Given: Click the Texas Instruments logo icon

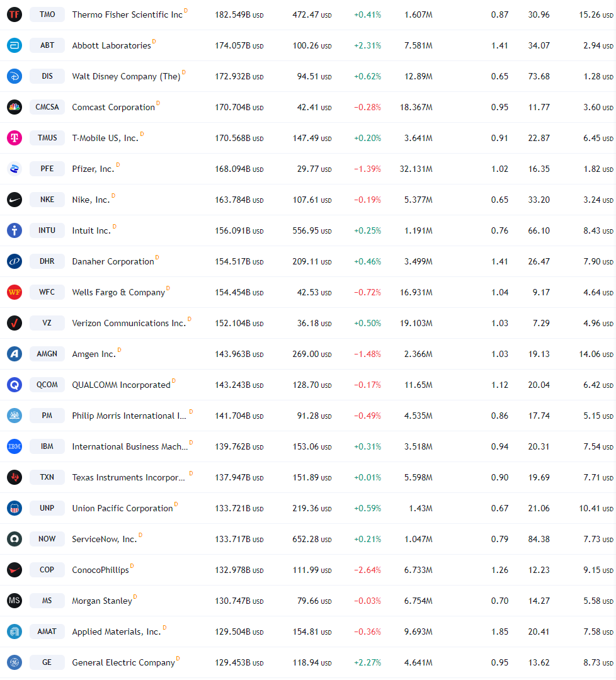Looking at the screenshot, I should tap(14, 477).
